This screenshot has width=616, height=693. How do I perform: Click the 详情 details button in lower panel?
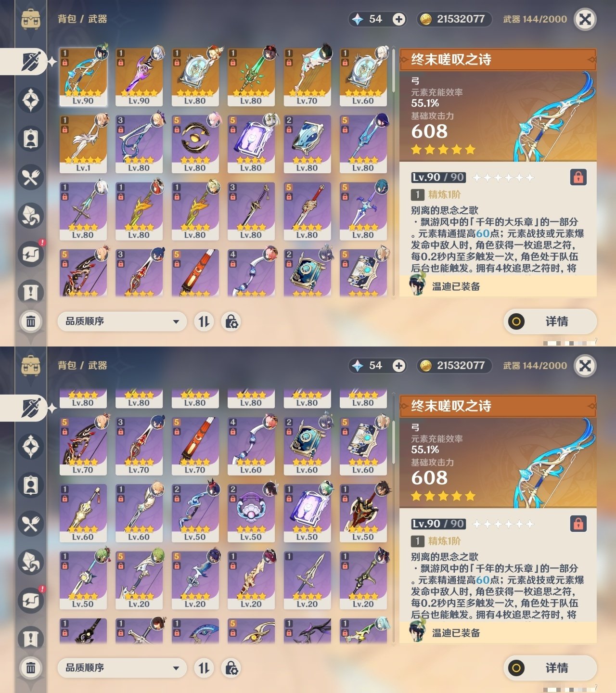[550, 668]
